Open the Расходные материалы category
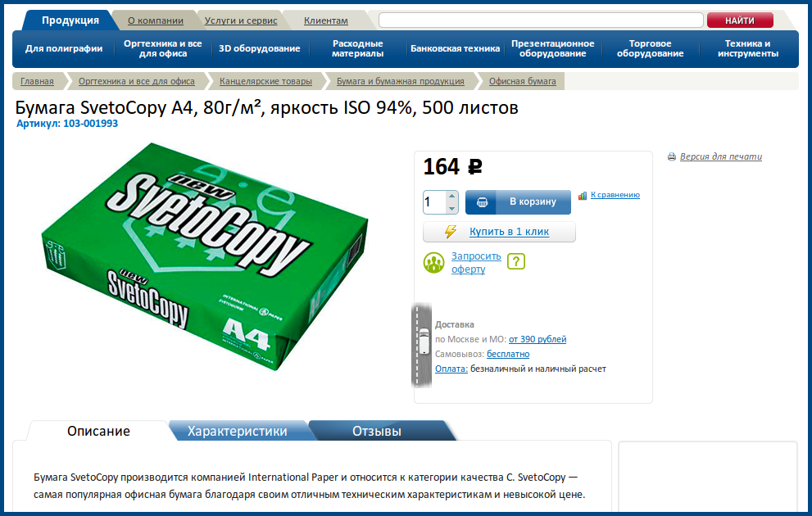The image size is (812, 516). point(357,48)
